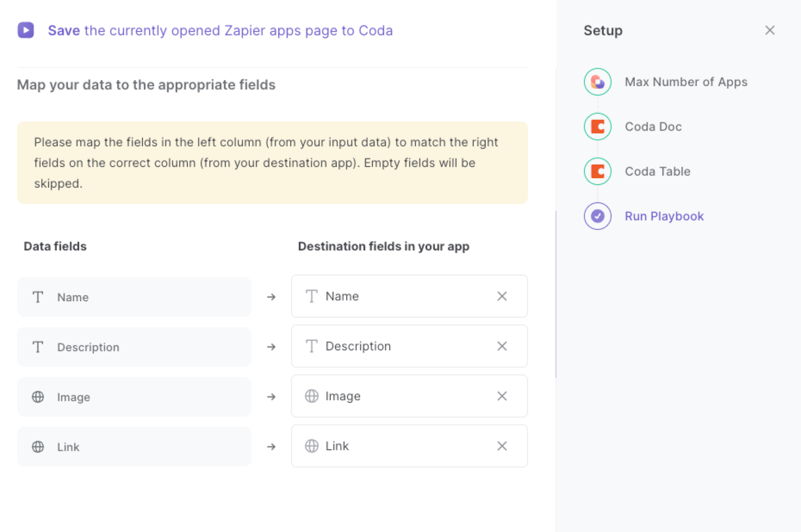Viewport: 801px width, 532px height.
Task: Click the Image data field on the left
Action: point(134,397)
